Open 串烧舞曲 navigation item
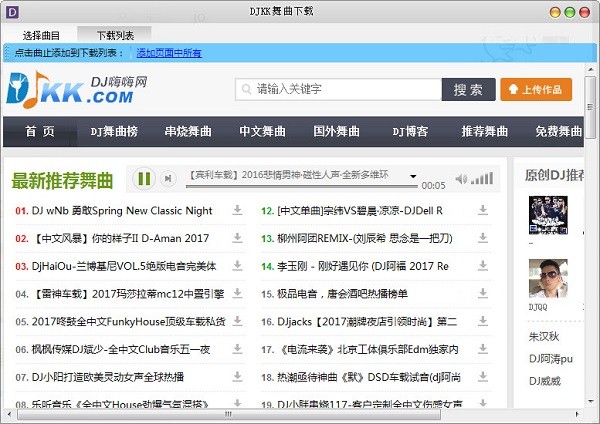This screenshot has width=600, height=424. pos(188,131)
